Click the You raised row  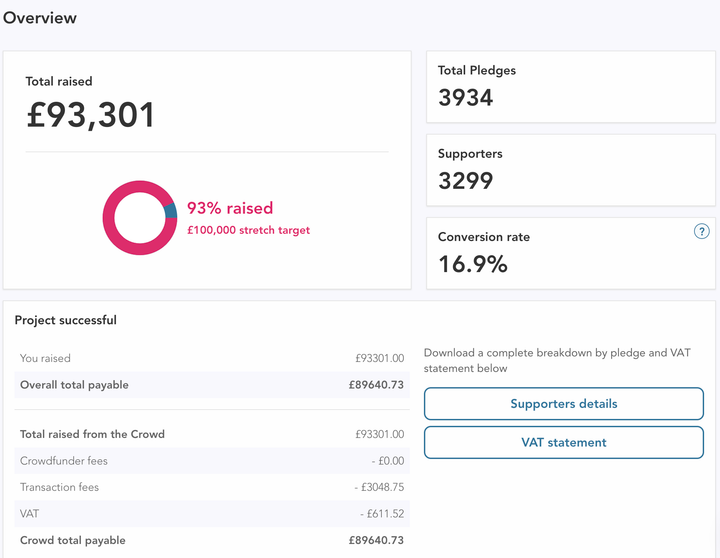click(x=212, y=358)
